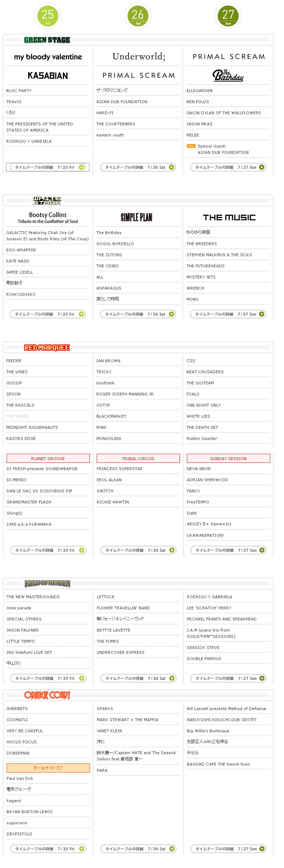
Task: Open Orange Court timetable details for 7/26 Sat
Action: coord(138,849)
